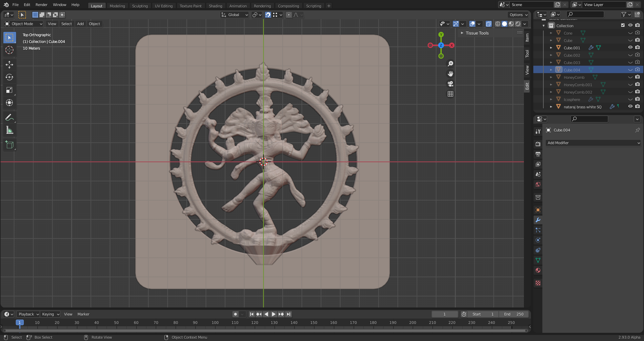The height and width of the screenshot is (341, 644).
Task: Enable render for Cube.004 camera icon
Action: point(637,70)
